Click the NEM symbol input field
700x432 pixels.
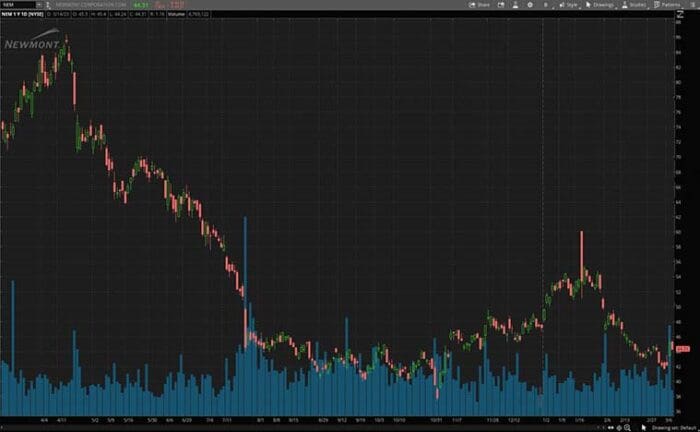click(x=18, y=4)
